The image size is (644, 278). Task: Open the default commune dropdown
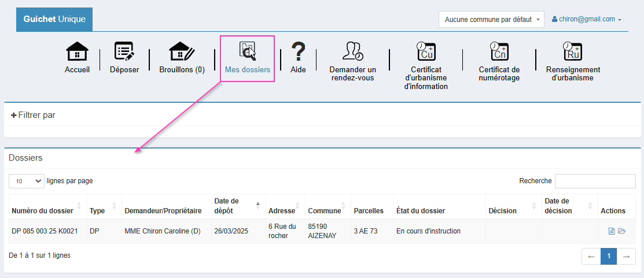pos(491,20)
